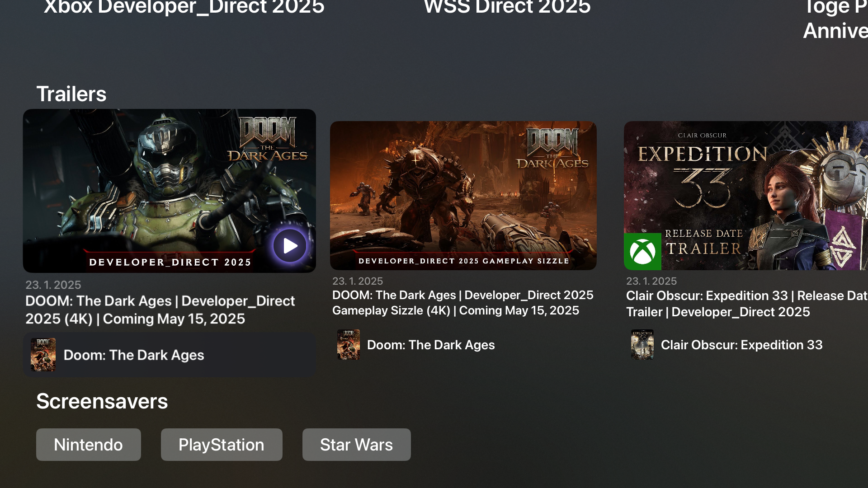Click the second Doom: The Dark Ages cover art
Screen dimensions: 868x488
click(x=348, y=345)
